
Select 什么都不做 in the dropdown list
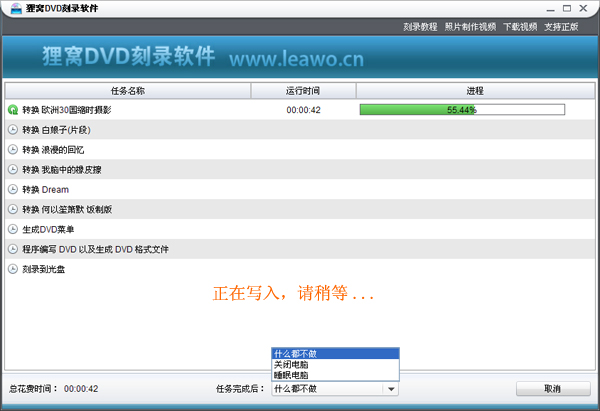335,354
